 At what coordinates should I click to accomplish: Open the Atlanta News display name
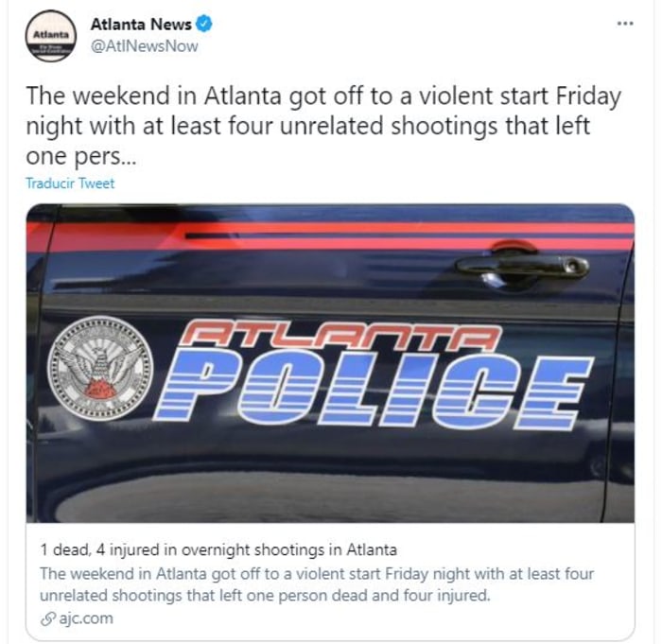pyautogui.click(x=141, y=25)
